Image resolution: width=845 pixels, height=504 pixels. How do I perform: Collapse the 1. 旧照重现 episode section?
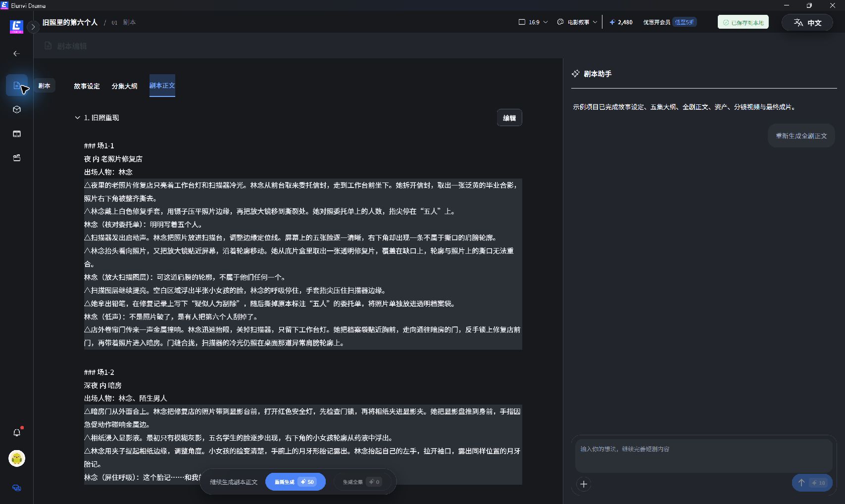click(x=77, y=118)
